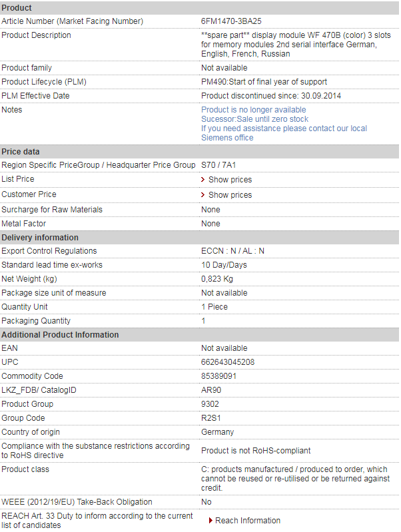The image size is (401, 532).
Task: Click the Commodity Code value 85389091
Action: point(219,376)
